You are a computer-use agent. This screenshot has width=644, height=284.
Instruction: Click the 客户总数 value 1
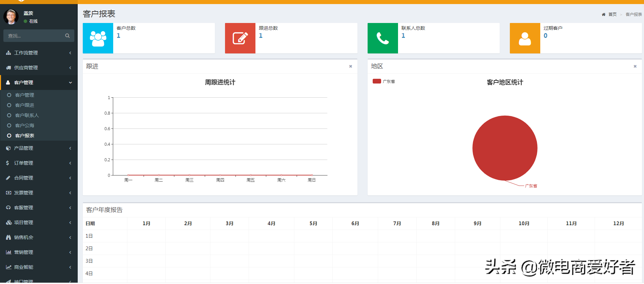(x=119, y=35)
